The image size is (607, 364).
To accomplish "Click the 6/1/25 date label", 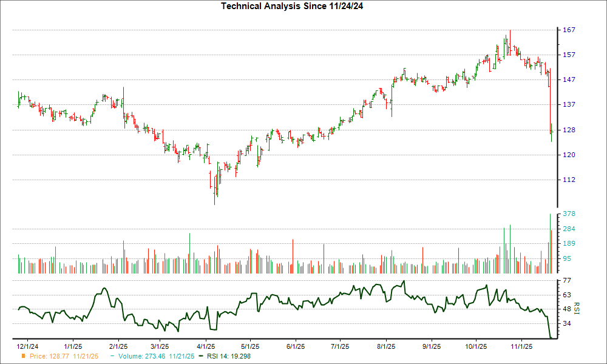I will (x=296, y=346).
